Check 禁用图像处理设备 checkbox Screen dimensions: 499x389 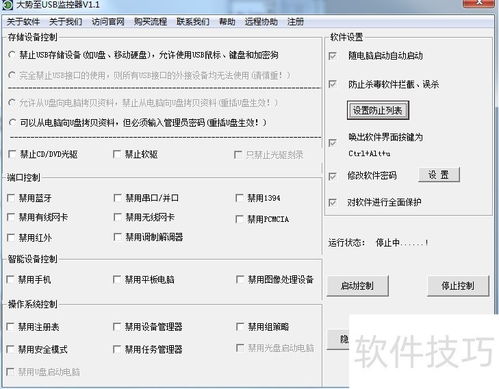tap(240, 279)
